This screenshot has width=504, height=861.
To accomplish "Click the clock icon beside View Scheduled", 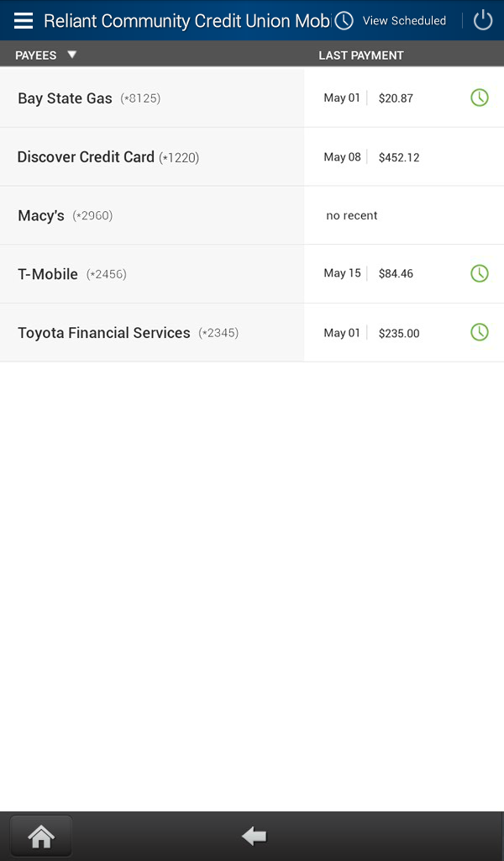I will (x=344, y=21).
